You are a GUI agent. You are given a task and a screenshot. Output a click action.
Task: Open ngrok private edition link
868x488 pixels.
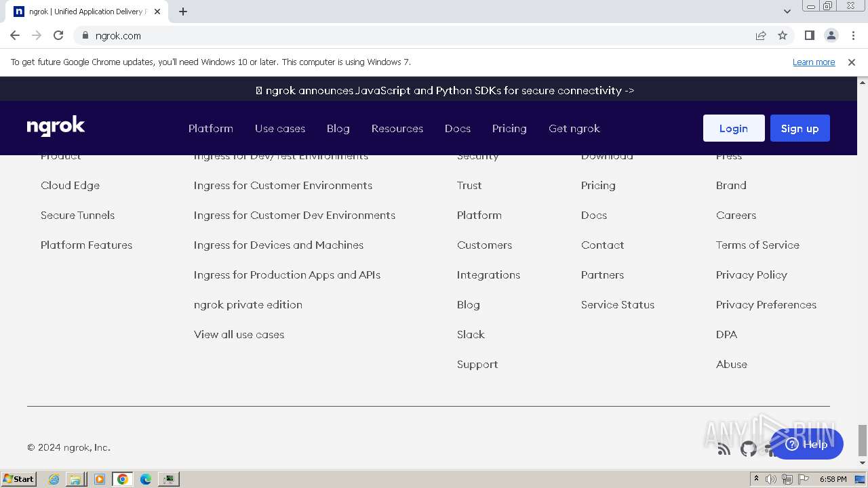coord(248,304)
